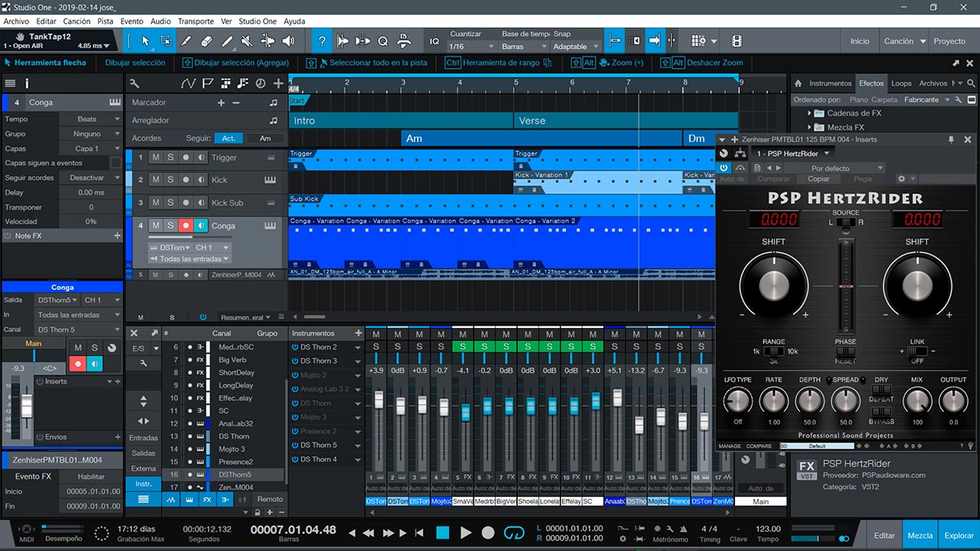The width and height of the screenshot is (980, 551).
Task: Expand the Cadenas de FX folder
Action: click(809, 113)
